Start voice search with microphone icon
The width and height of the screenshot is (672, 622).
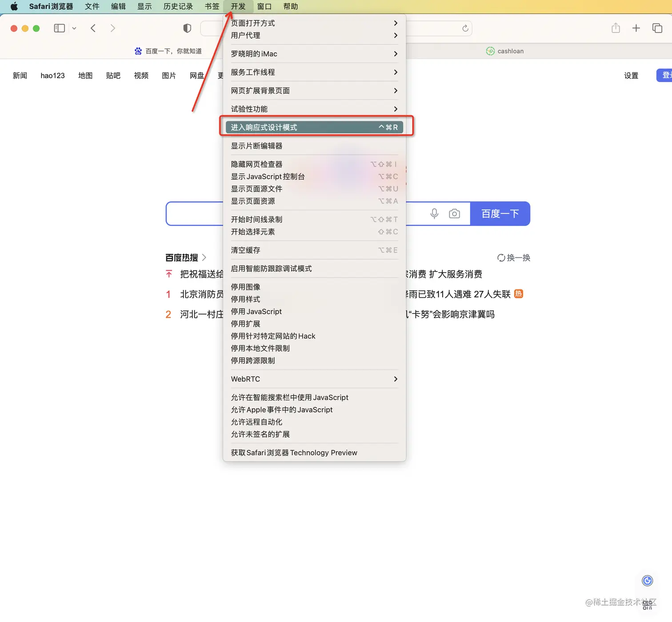[434, 214]
